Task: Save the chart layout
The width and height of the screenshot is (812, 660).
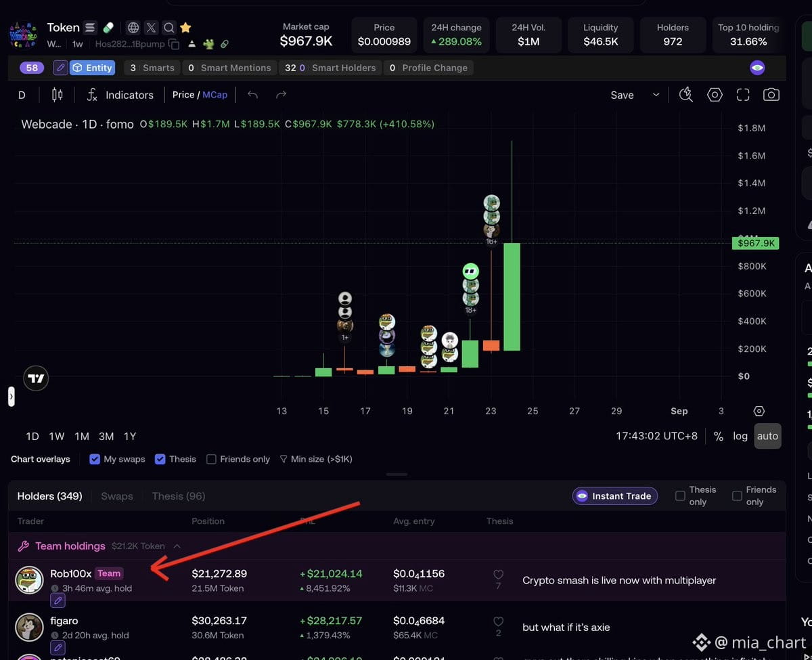Action: 622,95
